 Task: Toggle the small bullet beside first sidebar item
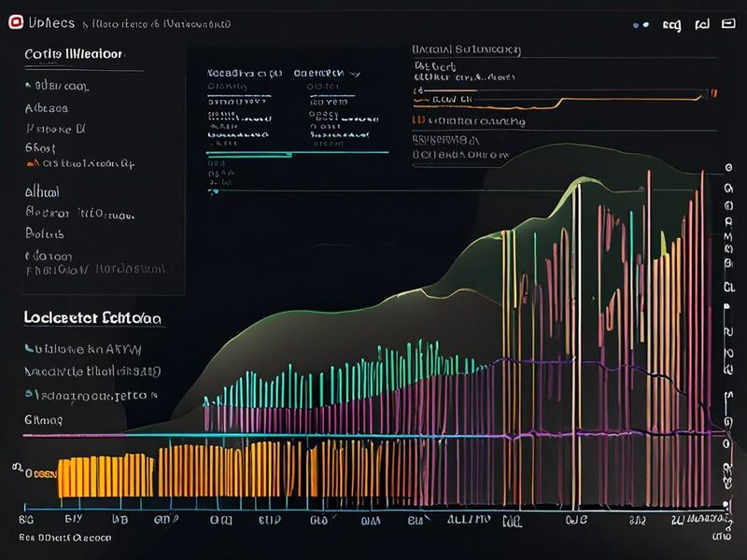pos(28,86)
